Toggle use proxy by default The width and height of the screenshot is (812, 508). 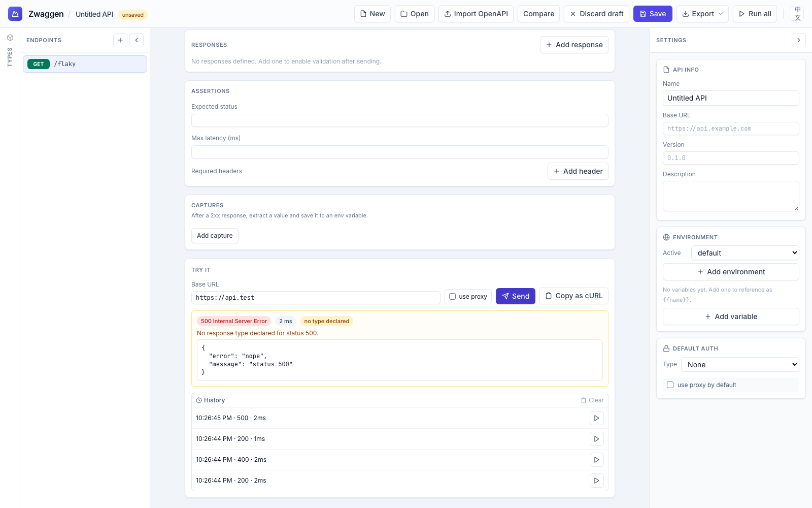[670, 385]
